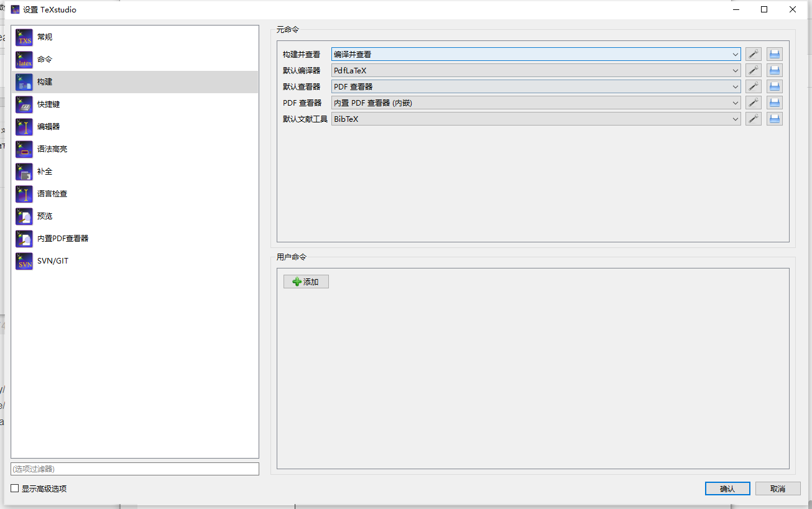Select 编辑器 in the settings list
Screen dimensions: 812x509
coord(135,127)
